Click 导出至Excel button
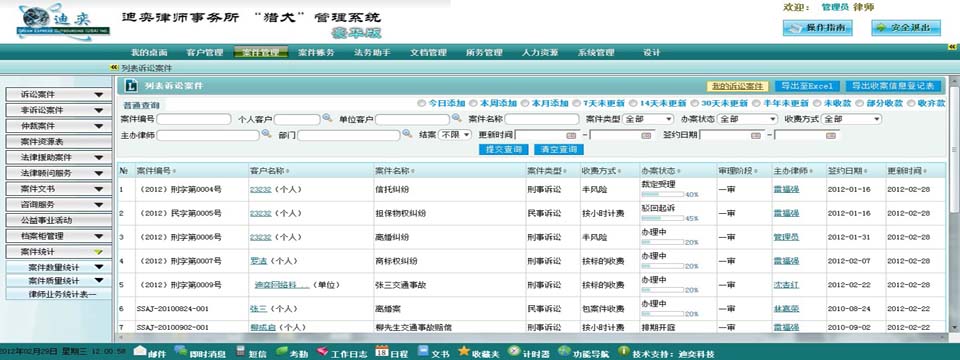Image resolution: width=960 pixels, height=360 pixels. [808, 86]
